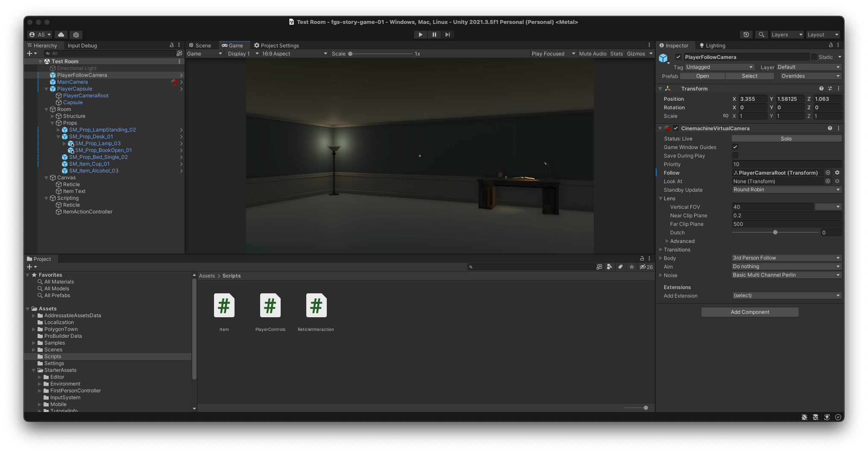
Task: Open Hierarchy panel kebab menu
Action: point(179,45)
